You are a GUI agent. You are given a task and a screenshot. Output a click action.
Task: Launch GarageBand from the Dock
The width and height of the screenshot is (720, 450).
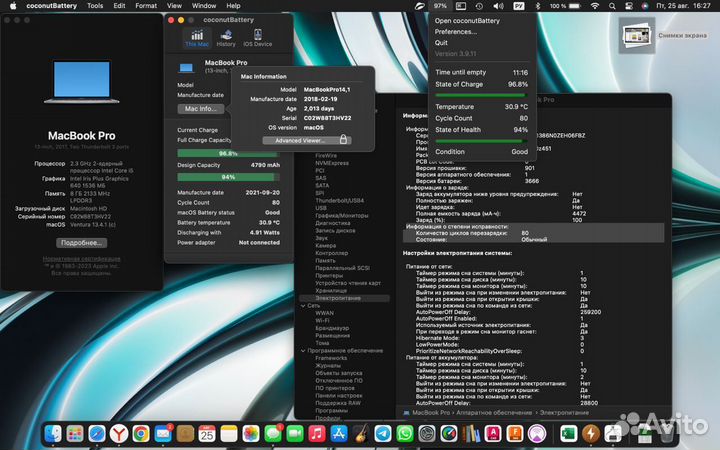tap(361, 433)
